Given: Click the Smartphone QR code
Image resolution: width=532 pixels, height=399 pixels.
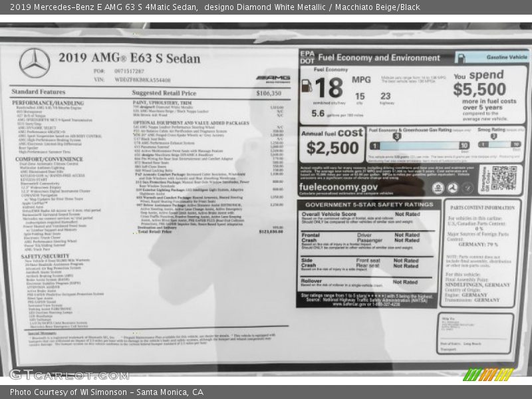Looking at the screenshot, I should coord(504,178).
